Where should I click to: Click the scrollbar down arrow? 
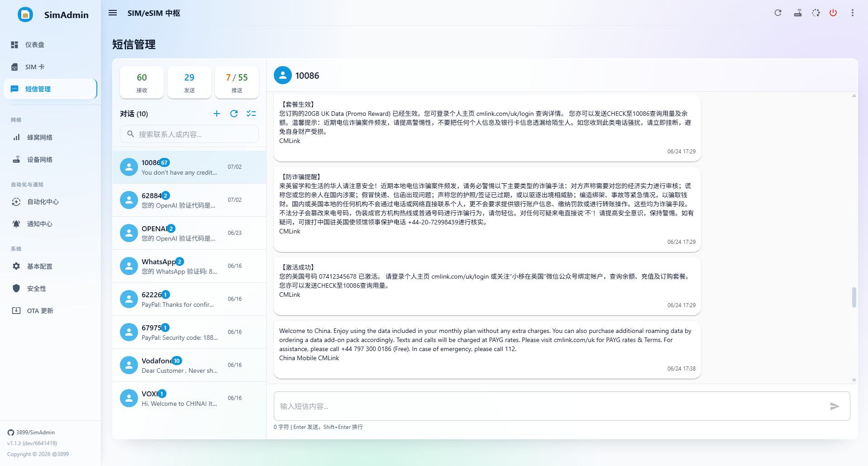click(854, 380)
